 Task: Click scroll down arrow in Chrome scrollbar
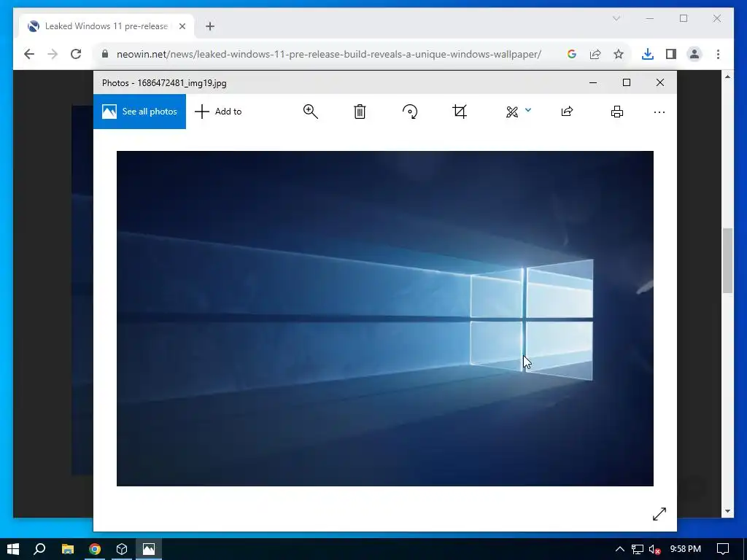point(727,511)
